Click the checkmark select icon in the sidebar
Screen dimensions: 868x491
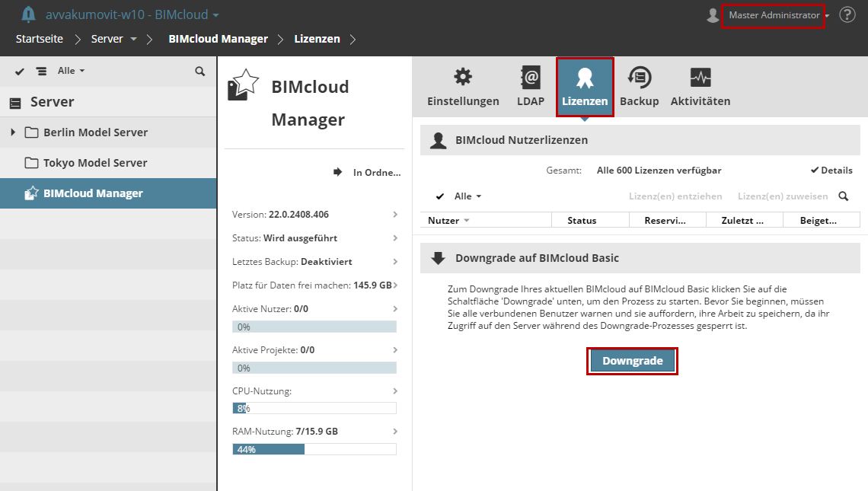pos(19,72)
